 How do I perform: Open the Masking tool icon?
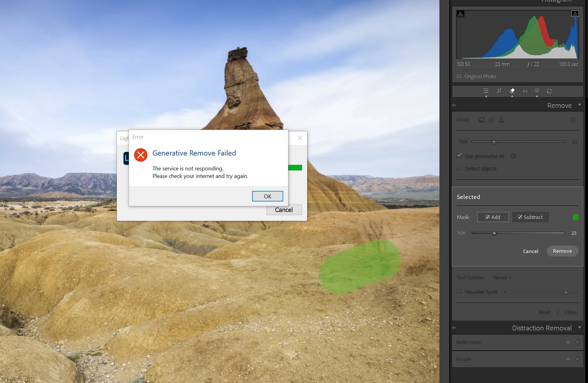pos(537,91)
